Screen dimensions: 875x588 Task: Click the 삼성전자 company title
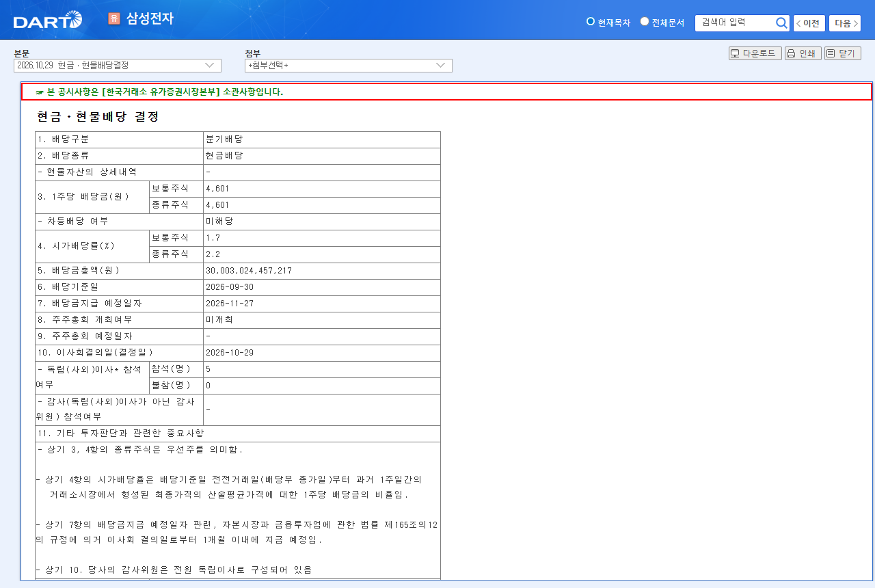click(150, 18)
